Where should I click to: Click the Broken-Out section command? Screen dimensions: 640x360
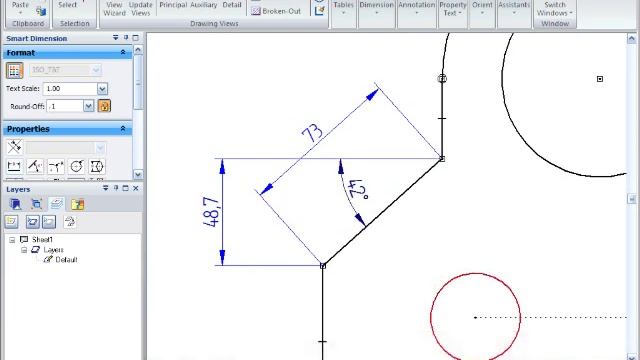[x=276, y=11]
